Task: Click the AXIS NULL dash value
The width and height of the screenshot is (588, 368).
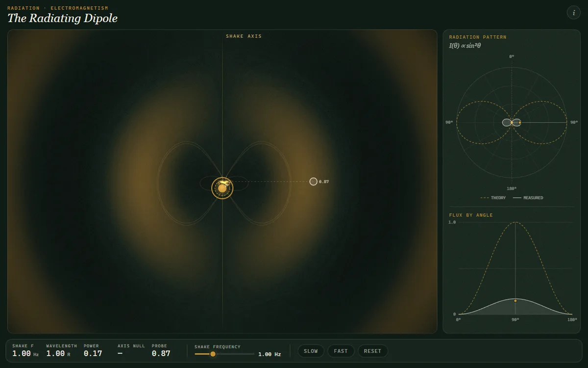Action: tap(121, 353)
